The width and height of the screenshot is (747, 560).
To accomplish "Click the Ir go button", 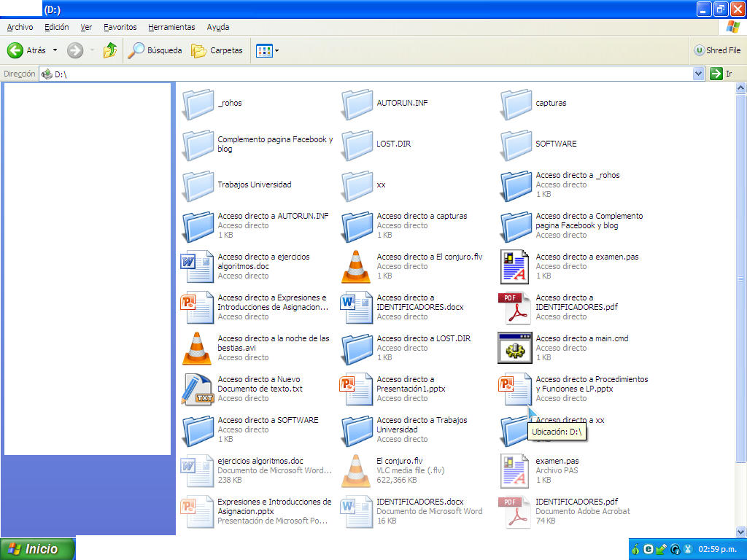I will pyautogui.click(x=721, y=74).
